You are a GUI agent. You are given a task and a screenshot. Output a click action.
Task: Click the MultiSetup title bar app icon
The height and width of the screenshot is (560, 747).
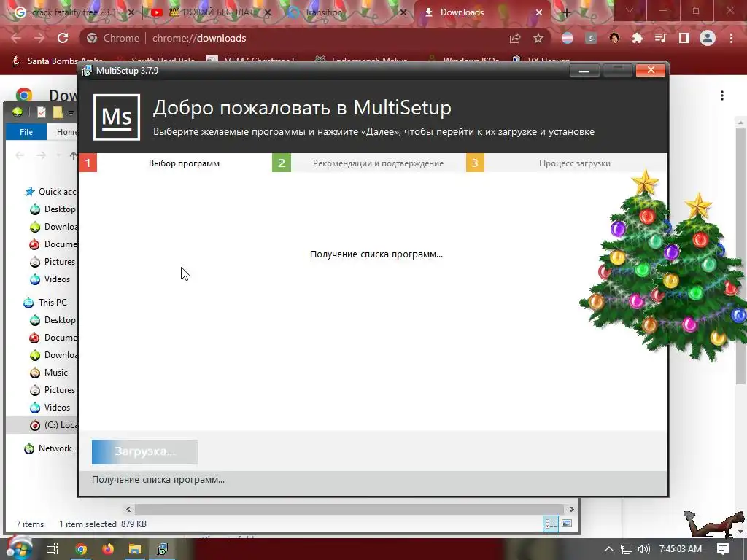87,71
